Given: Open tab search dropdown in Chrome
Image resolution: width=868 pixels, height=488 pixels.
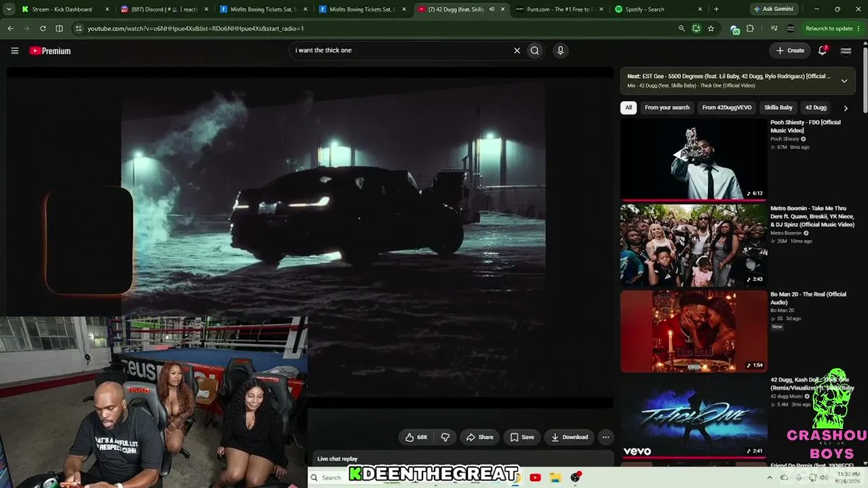Looking at the screenshot, I should point(9,9).
